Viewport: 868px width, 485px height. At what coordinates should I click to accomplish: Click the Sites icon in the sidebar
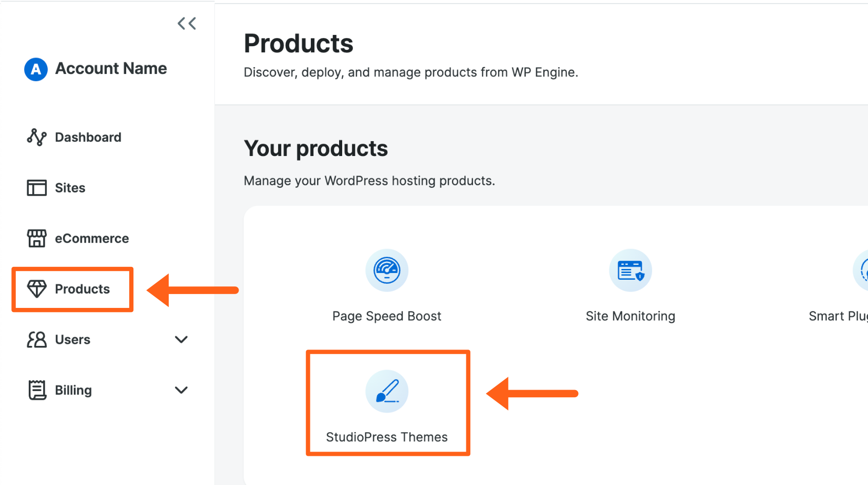pyautogui.click(x=36, y=188)
